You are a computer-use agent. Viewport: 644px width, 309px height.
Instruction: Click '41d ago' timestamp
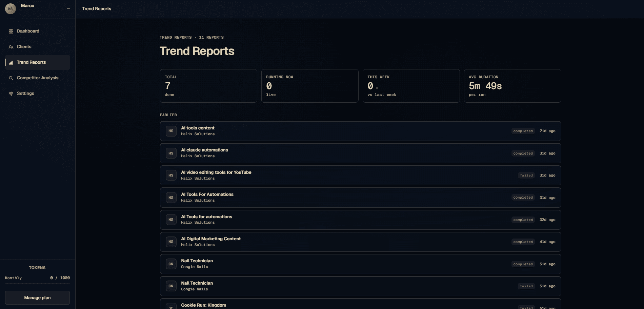547,242
